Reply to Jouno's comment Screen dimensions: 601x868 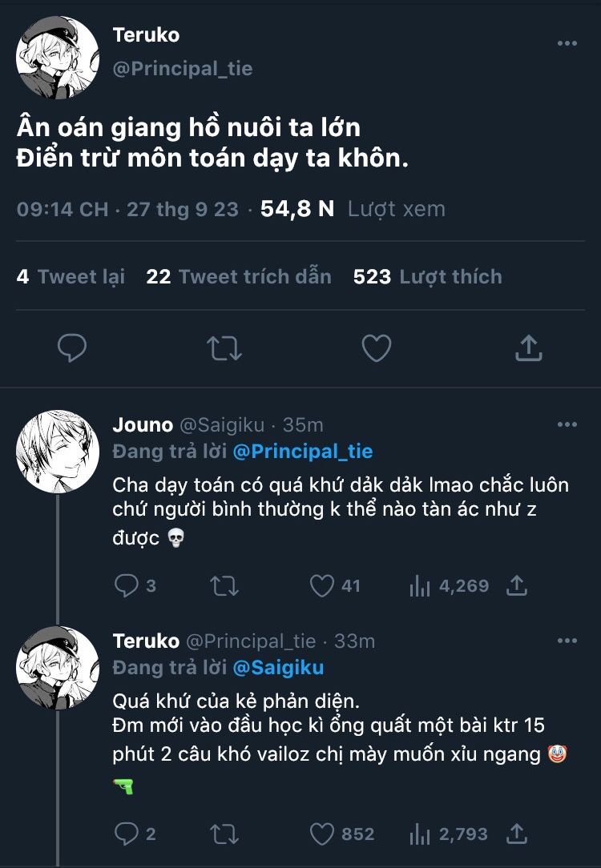point(127,586)
